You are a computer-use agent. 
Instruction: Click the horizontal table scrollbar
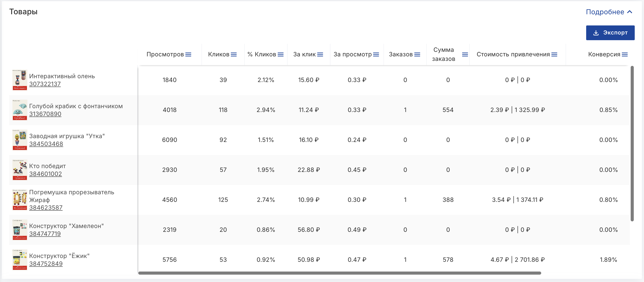[340, 273]
